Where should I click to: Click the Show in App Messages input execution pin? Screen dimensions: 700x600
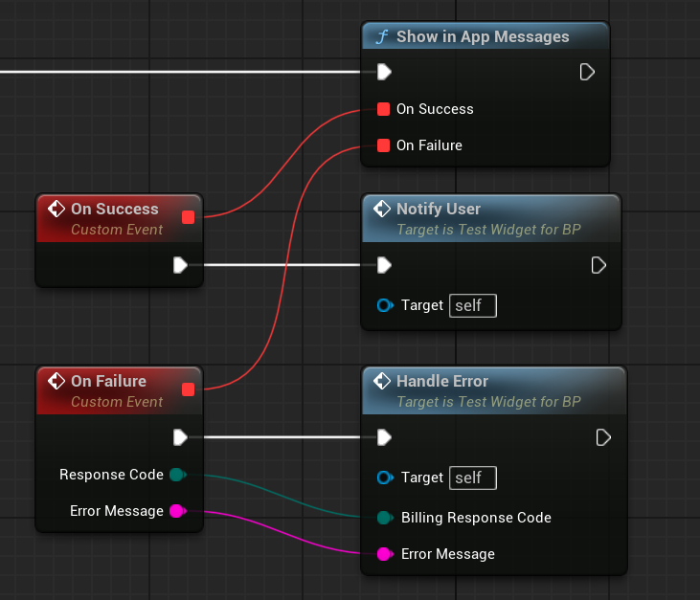pos(384,72)
